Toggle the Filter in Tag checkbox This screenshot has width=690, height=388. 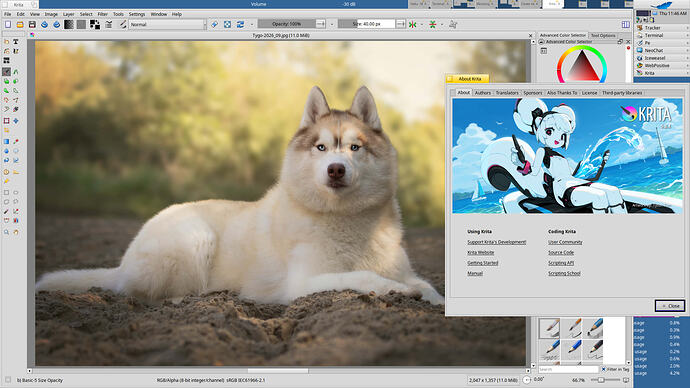(604, 369)
